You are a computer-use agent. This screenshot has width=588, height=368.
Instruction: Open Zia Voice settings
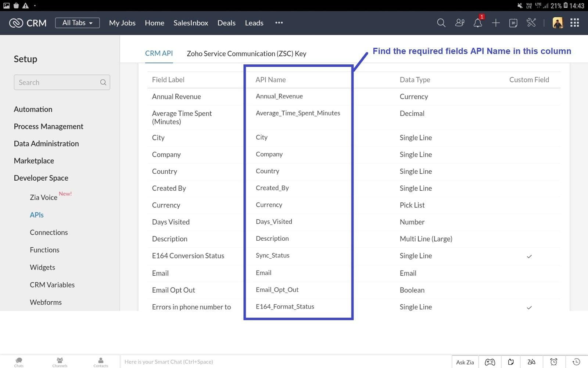point(43,197)
